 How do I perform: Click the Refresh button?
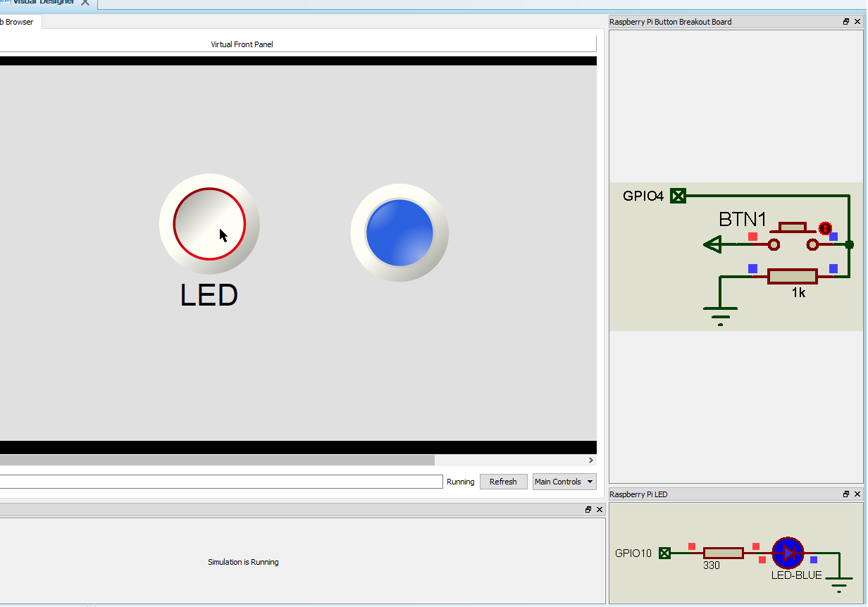pyautogui.click(x=503, y=482)
